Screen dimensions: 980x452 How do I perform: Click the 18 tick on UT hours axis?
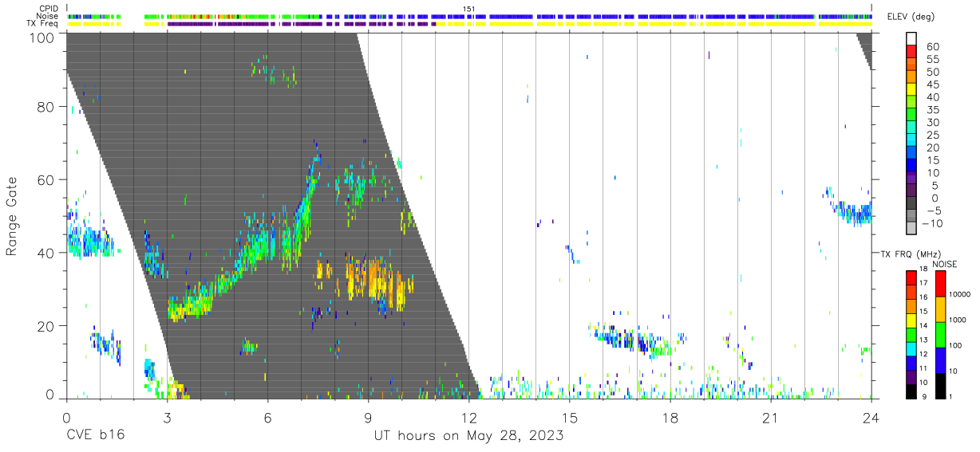[x=670, y=418]
